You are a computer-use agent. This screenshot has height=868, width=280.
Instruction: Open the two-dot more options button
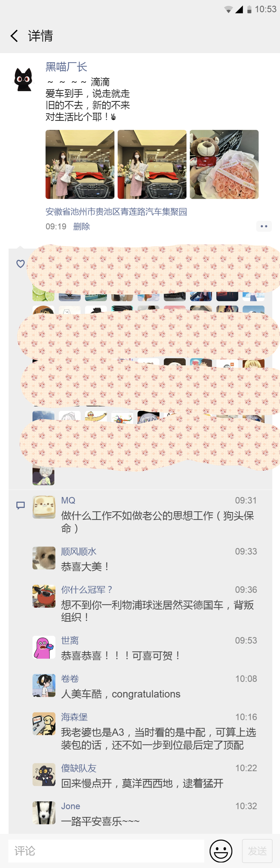(x=264, y=226)
